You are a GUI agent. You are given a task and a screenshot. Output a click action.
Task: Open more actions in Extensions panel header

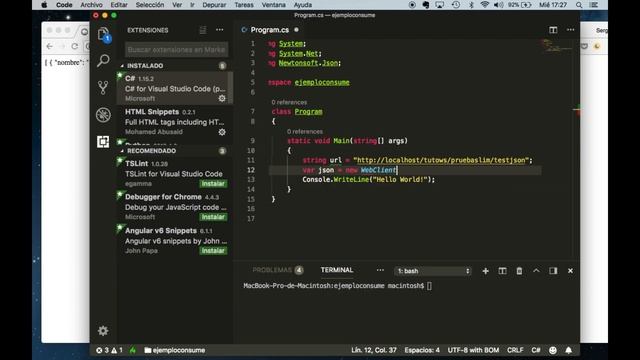pyautogui.click(x=220, y=30)
